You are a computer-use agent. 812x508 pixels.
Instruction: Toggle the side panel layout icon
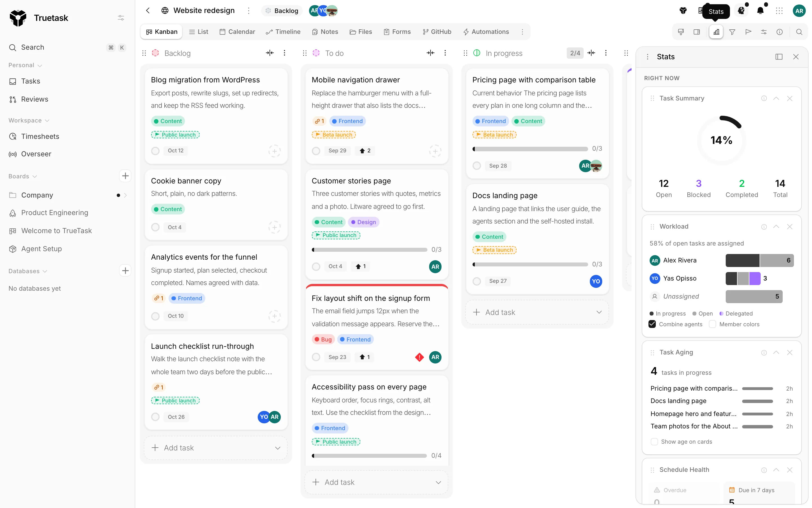697,32
